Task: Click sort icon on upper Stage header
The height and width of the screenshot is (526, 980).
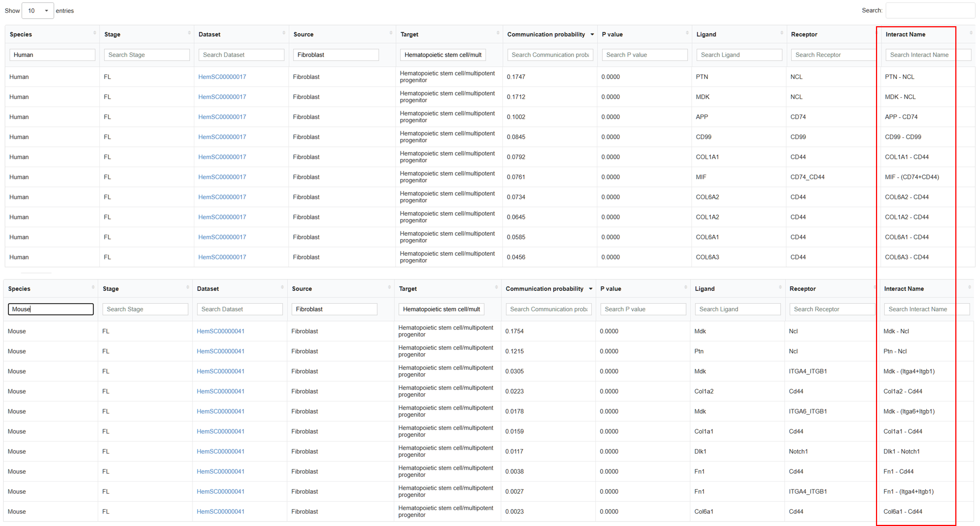Action: (189, 33)
